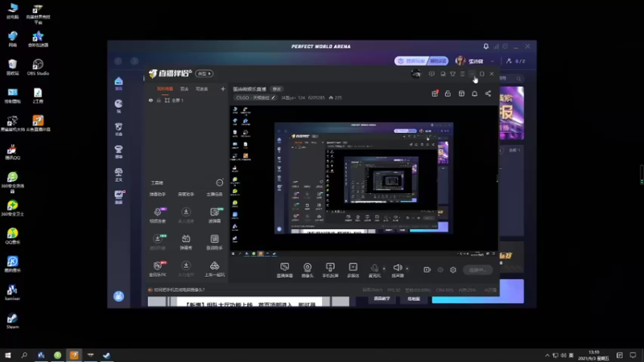Click the purple promo pill button in Arena header
Image resolution: width=644 pixels, height=362 pixels.
coord(421,61)
